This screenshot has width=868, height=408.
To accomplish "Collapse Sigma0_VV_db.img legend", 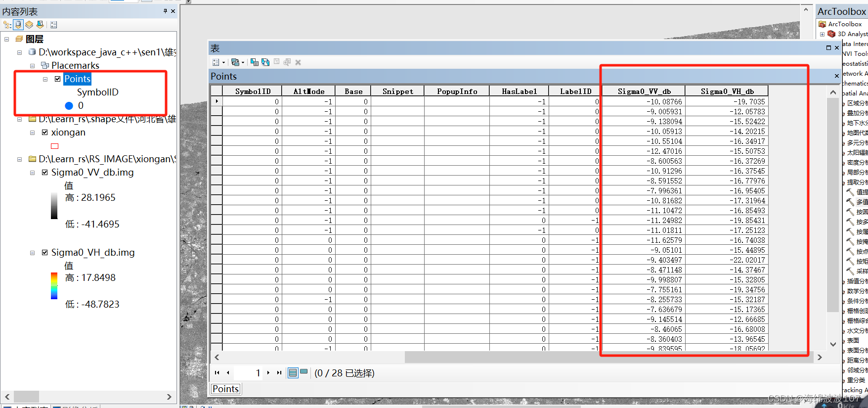I will click(x=32, y=173).
